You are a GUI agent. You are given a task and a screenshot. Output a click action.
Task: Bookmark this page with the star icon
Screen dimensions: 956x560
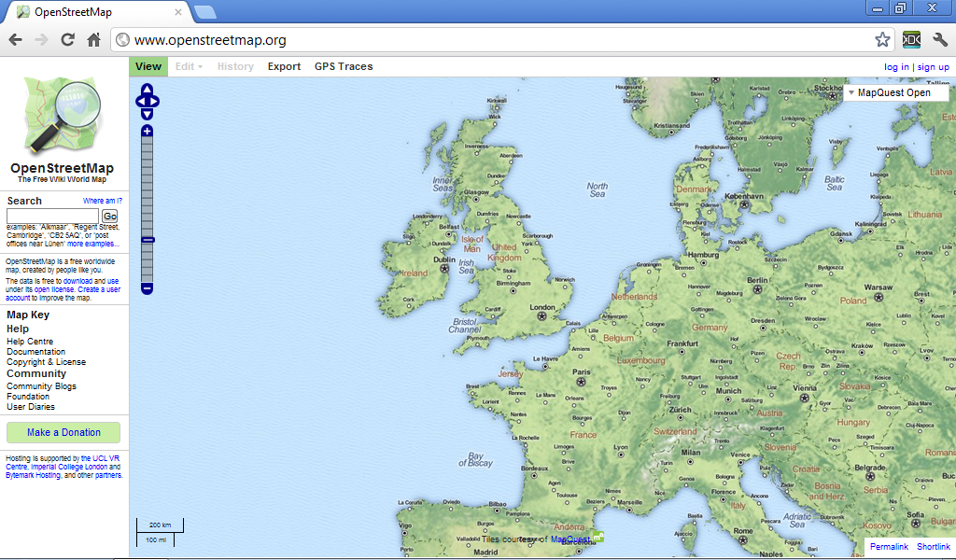882,40
